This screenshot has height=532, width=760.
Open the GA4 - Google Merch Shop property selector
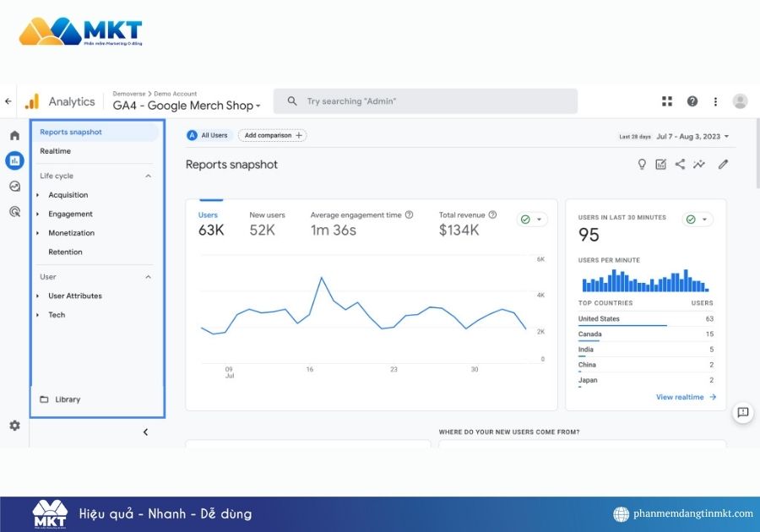click(187, 106)
